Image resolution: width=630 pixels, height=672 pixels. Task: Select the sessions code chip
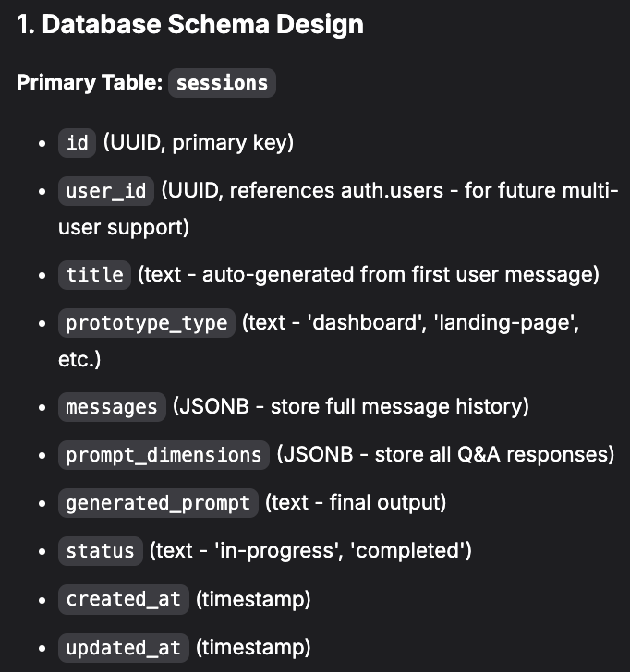(x=222, y=82)
